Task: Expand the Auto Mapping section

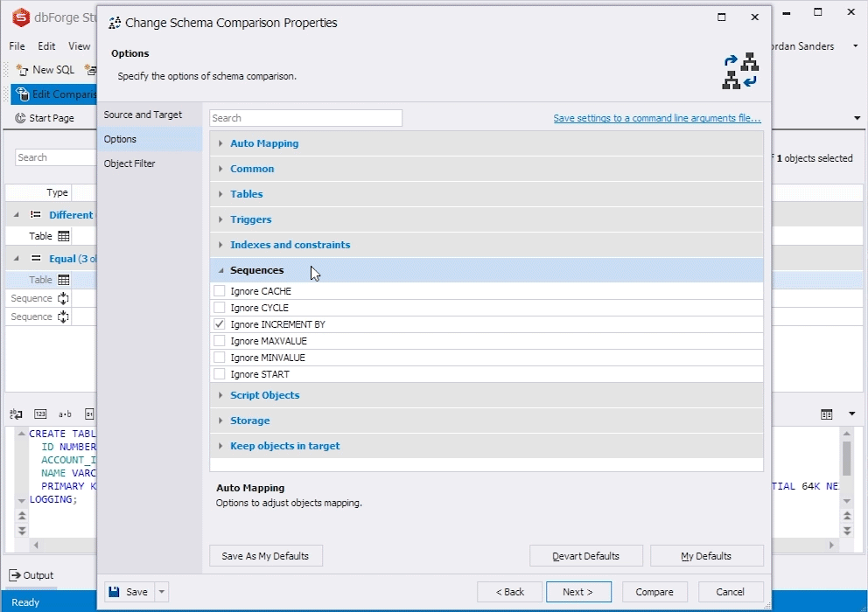Action: [x=220, y=143]
